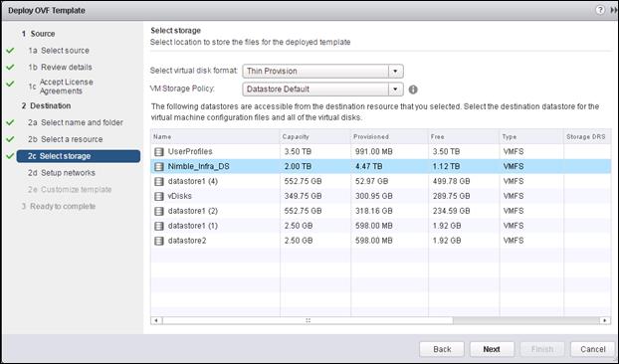Click the 4.47 TB provisioned value
Image resolution: width=619 pixels, height=364 pixels.
pyautogui.click(x=369, y=167)
